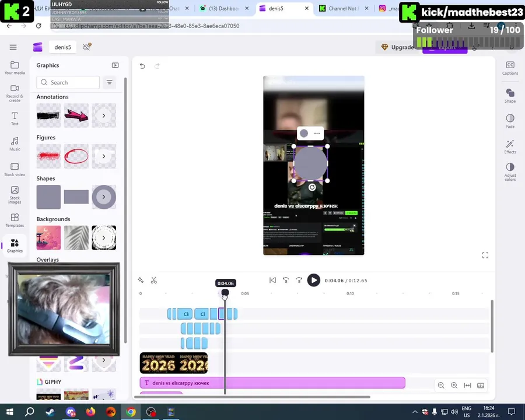Click the Upgrade button

(398, 47)
